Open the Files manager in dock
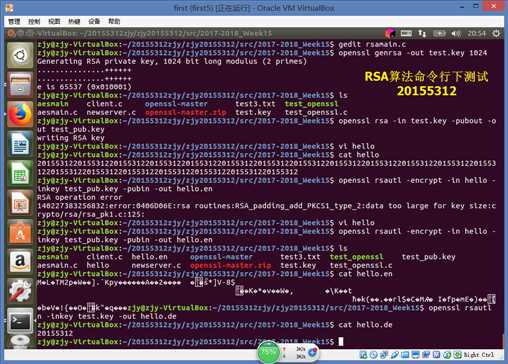This screenshot has width=508, height=364. 20,84
